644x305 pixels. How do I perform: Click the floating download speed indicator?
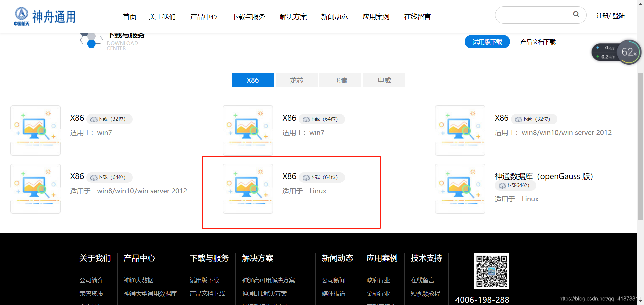pos(605,52)
